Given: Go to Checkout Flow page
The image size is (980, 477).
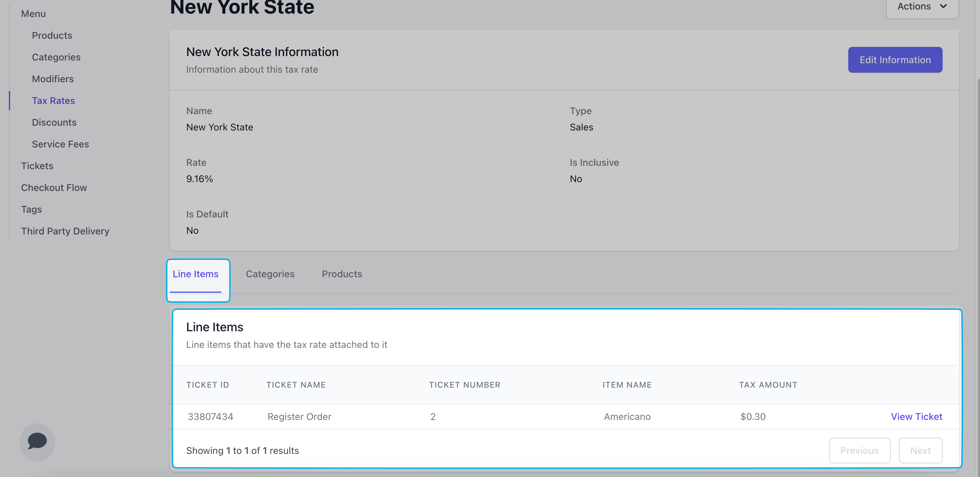Looking at the screenshot, I should tap(54, 187).
